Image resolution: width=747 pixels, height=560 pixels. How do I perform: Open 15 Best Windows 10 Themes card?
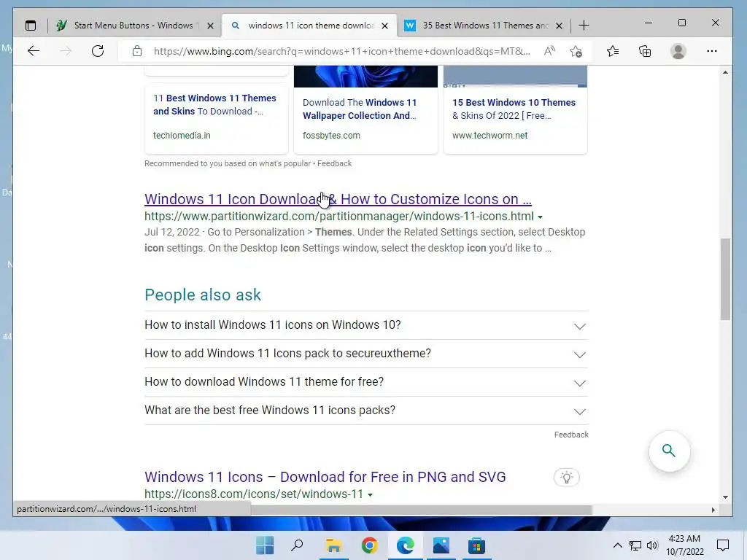[514, 109]
